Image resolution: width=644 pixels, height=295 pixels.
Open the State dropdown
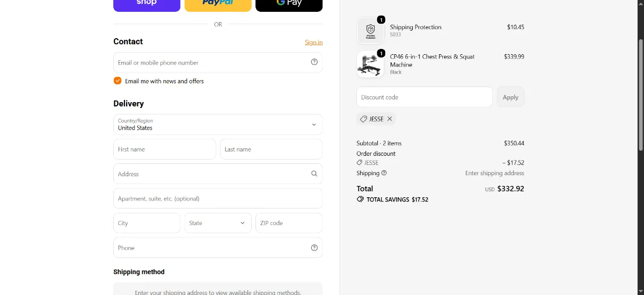pyautogui.click(x=218, y=223)
